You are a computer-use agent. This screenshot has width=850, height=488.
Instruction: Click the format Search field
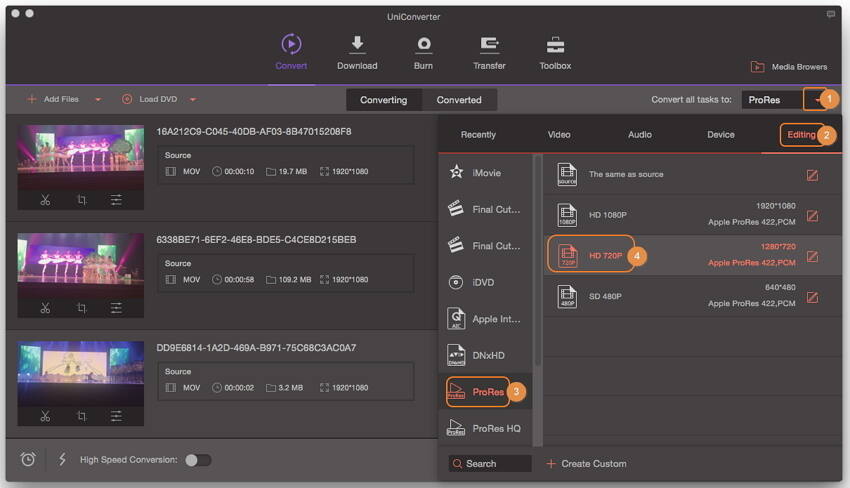click(490, 464)
